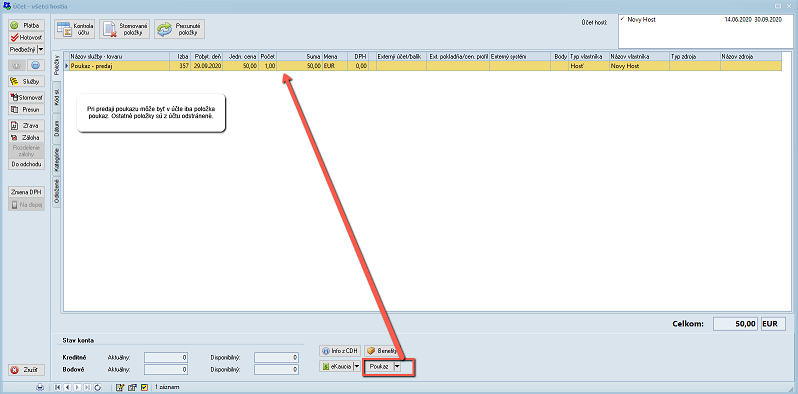Click the Do odchodu button
Image resolution: width=798 pixels, height=394 pixels.
pos(26,164)
